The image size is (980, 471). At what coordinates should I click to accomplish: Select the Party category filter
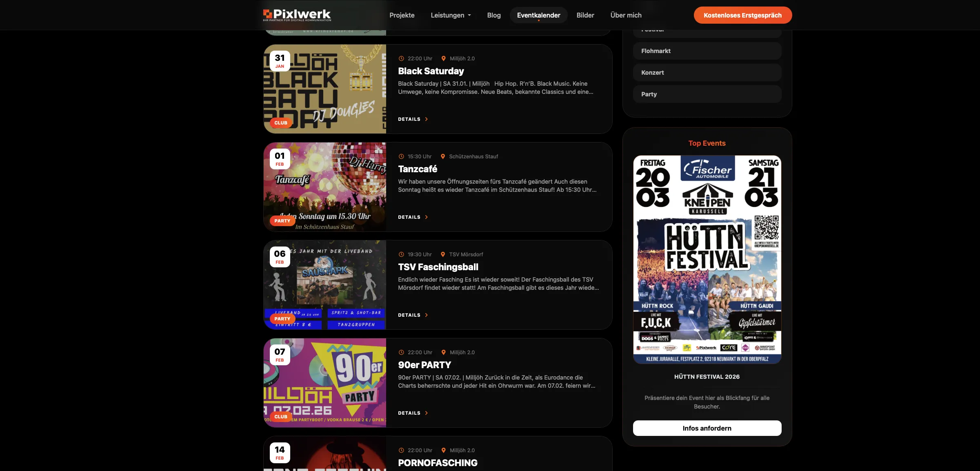[x=707, y=94]
